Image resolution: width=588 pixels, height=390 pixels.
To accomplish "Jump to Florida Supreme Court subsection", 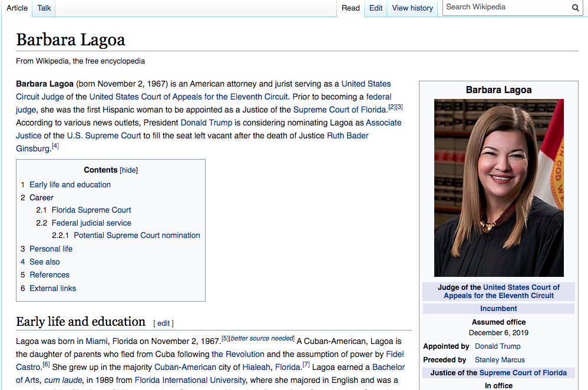I will click(91, 210).
